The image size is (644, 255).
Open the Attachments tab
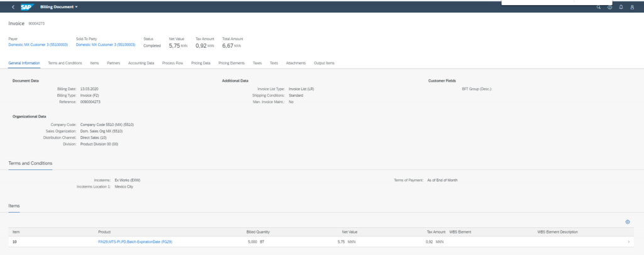296,63
